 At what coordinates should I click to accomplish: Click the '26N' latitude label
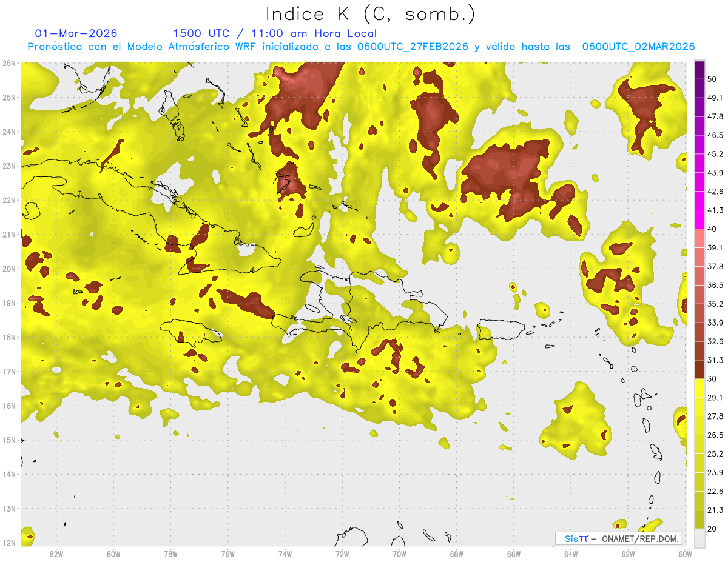(8, 63)
